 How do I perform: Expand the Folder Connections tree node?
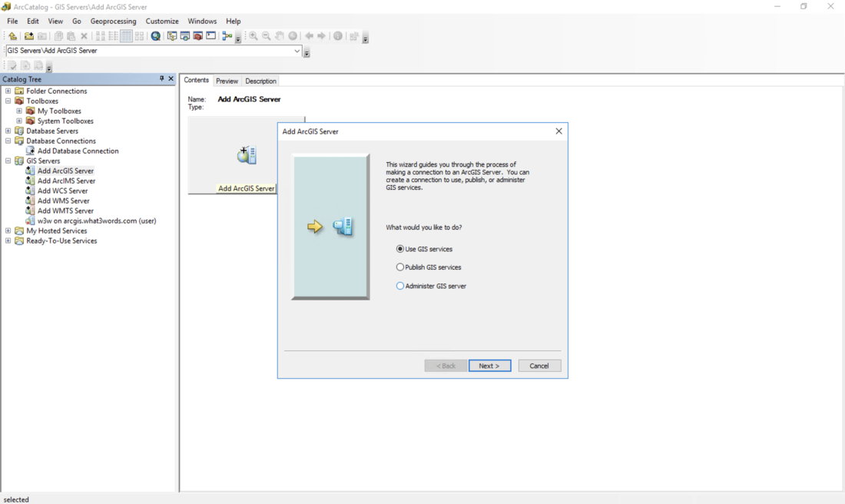coord(8,91)
